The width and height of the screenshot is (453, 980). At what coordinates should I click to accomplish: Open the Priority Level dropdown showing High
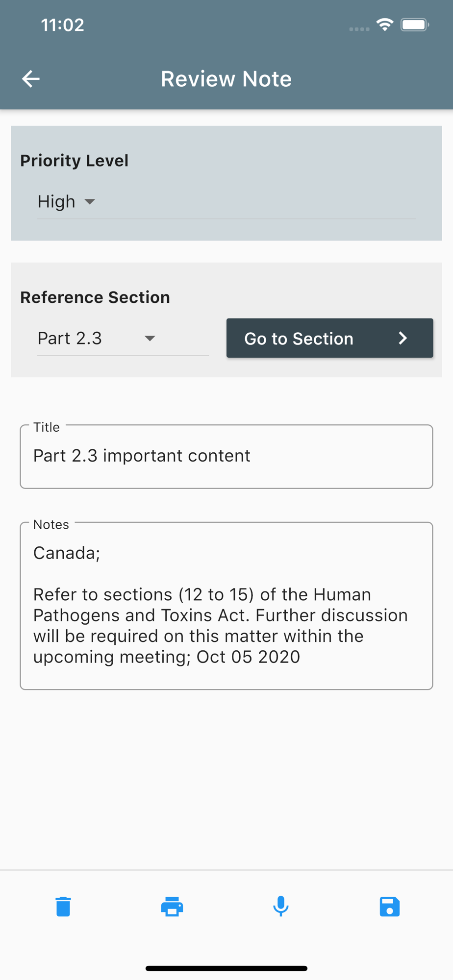(x=67, y=202)
